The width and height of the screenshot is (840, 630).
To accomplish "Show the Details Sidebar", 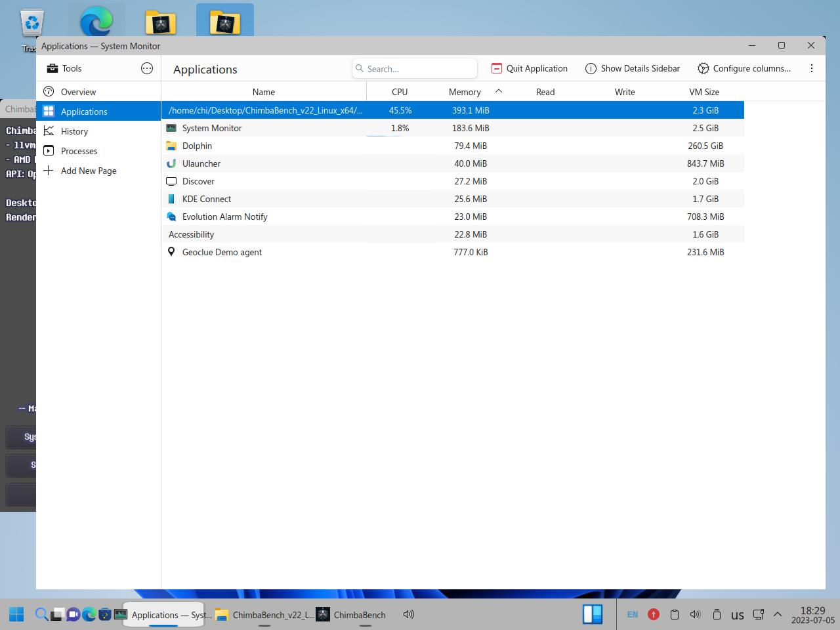I will (x=633, y=68).
